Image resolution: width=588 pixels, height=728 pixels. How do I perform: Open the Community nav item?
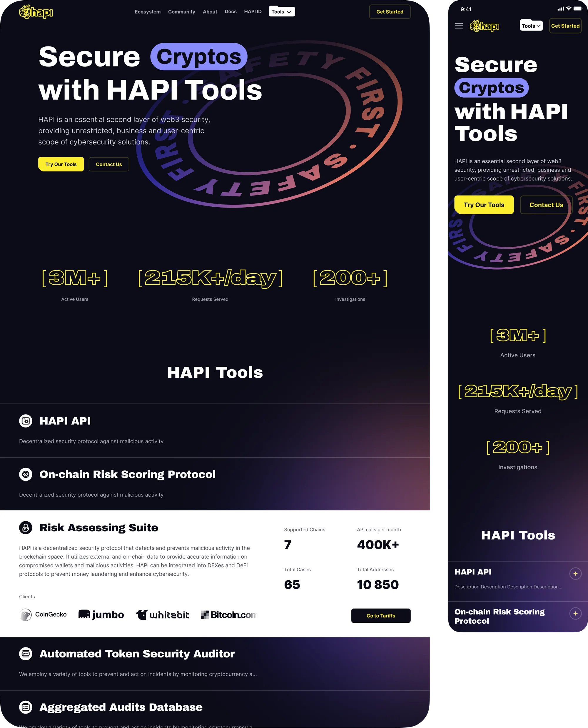click(x=182, y=12)
